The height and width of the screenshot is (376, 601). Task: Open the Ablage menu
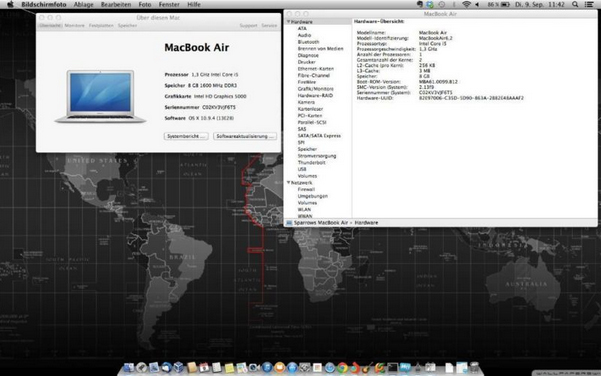coord(84,4)
